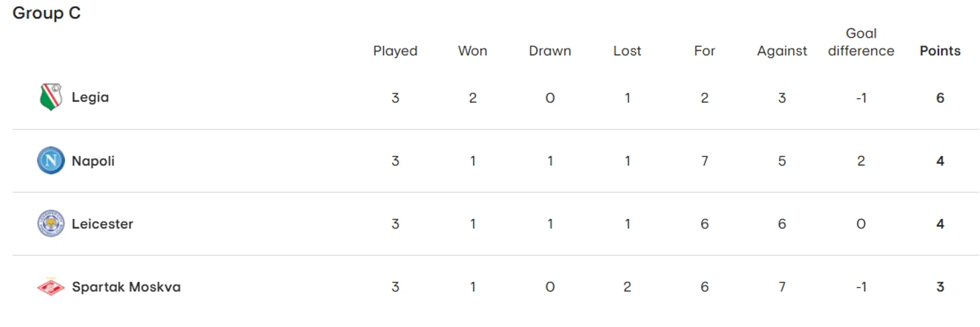Click the For column header
Image resolution: width=980 pixels, height=327 pixels.
coord(704,51)
